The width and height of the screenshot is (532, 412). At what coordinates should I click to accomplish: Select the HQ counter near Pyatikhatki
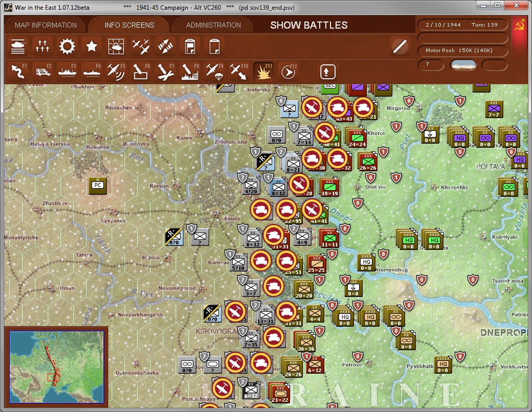[443, 364]
